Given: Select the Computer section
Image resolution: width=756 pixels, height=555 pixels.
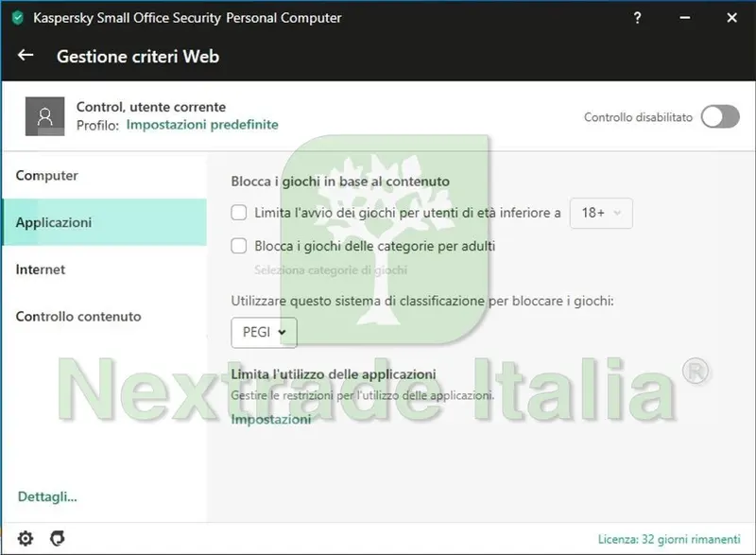Looking at the screenshot, I should coord(105,175).
